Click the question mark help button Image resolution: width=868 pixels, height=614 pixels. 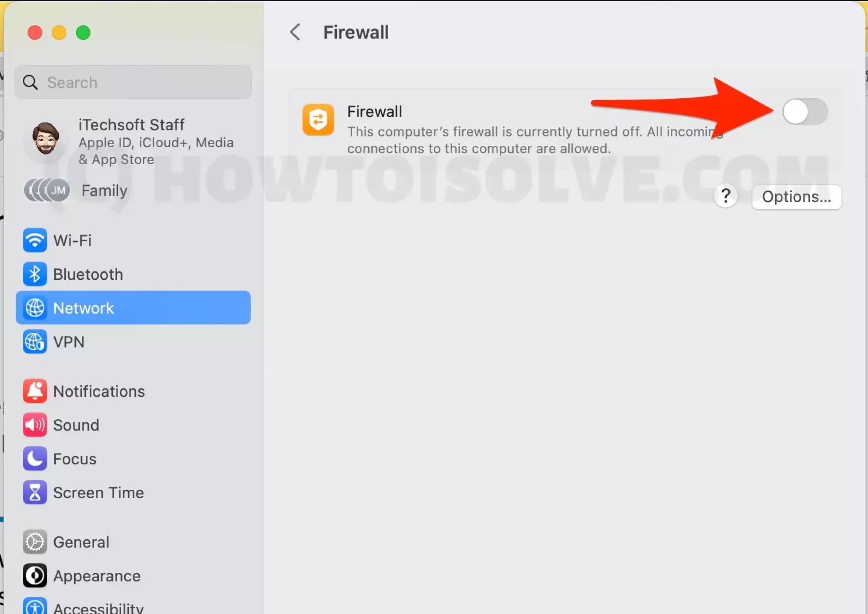tap(726, 196)
